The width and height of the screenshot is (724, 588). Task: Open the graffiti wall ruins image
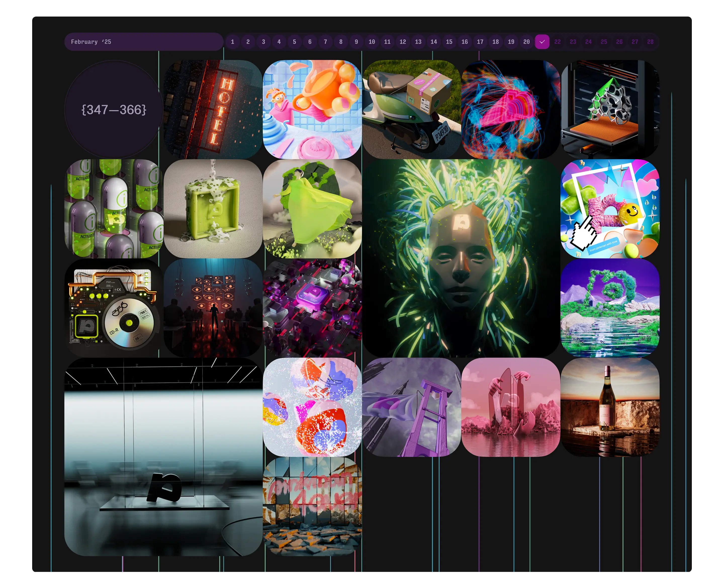point(312,506)
